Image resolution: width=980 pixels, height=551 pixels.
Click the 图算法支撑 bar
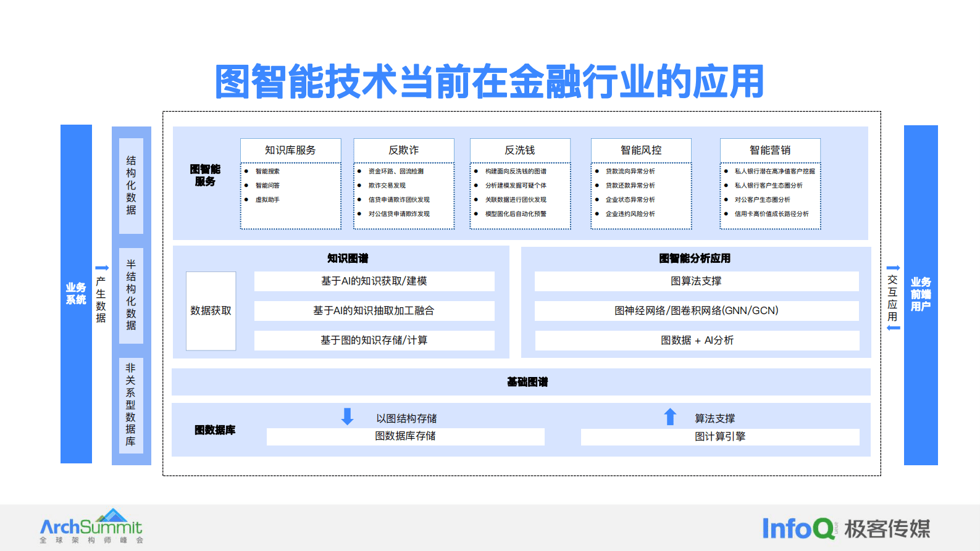(697, 281)
